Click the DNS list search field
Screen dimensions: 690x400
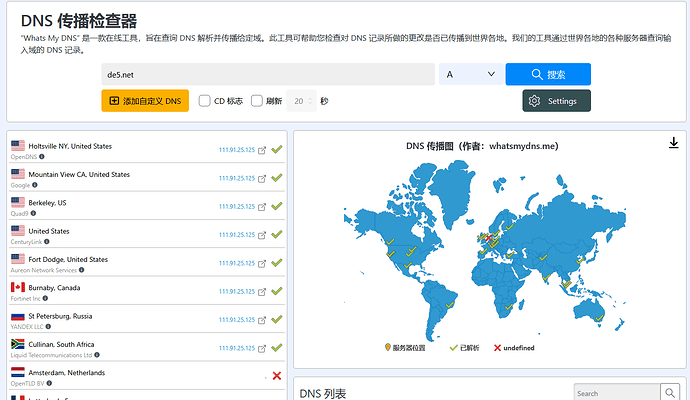point(617,393)
